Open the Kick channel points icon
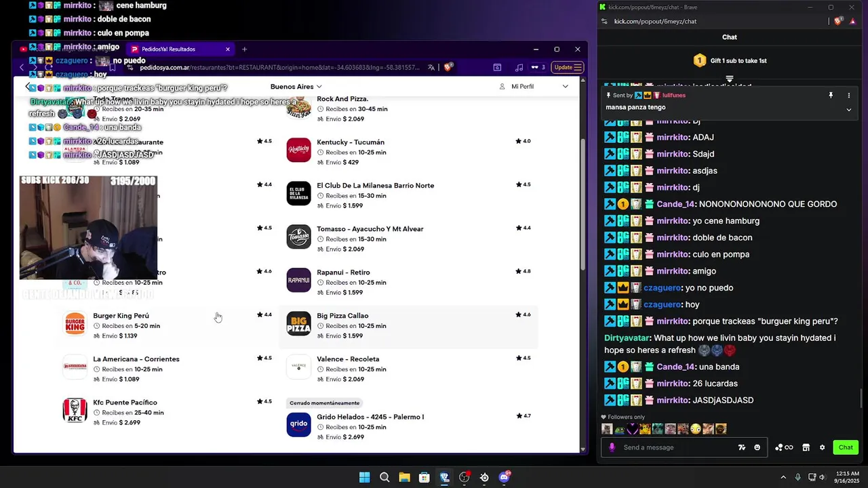The width and height of the screenshot is (868, 488). click(x=784, y=447)
